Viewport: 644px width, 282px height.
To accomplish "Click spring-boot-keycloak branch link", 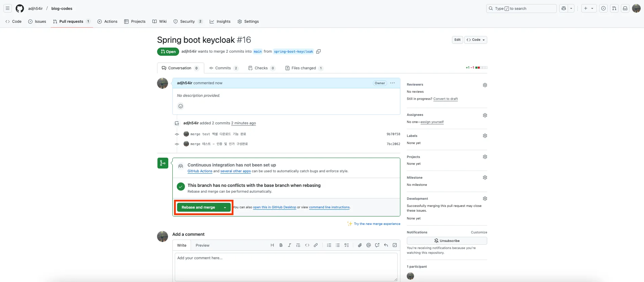I will click(293, 52).
